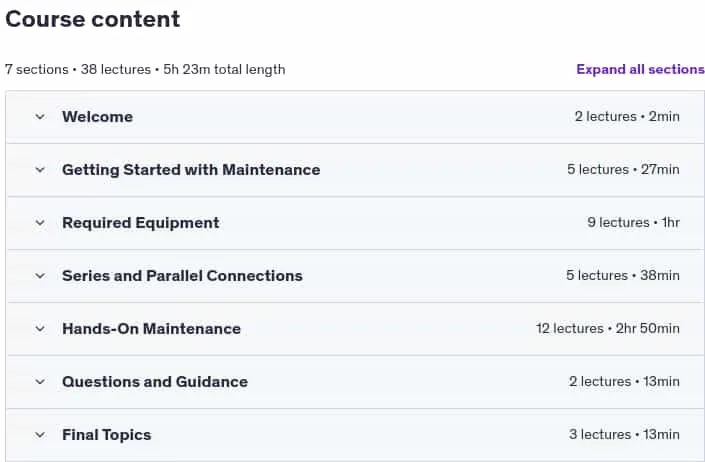Open Hands-On Maintenance section title
Viewport: 705px width, 462px height.
click(x=152, y=329)
